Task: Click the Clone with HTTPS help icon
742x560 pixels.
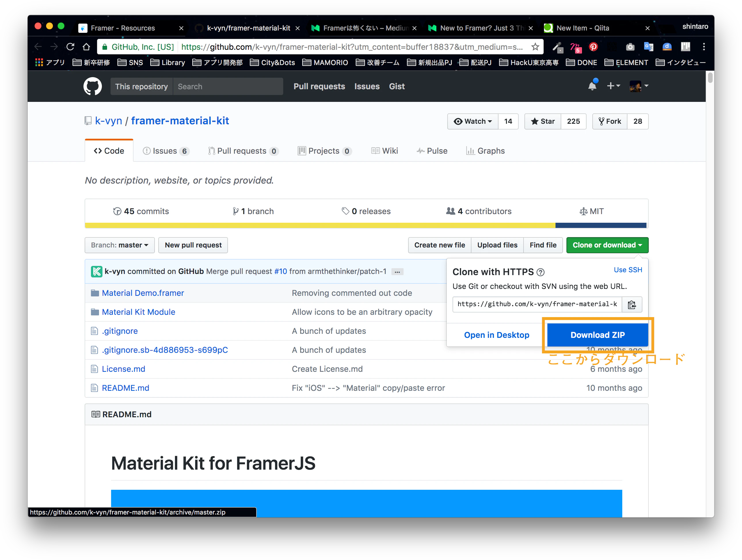Action: [x=541, y=272]
